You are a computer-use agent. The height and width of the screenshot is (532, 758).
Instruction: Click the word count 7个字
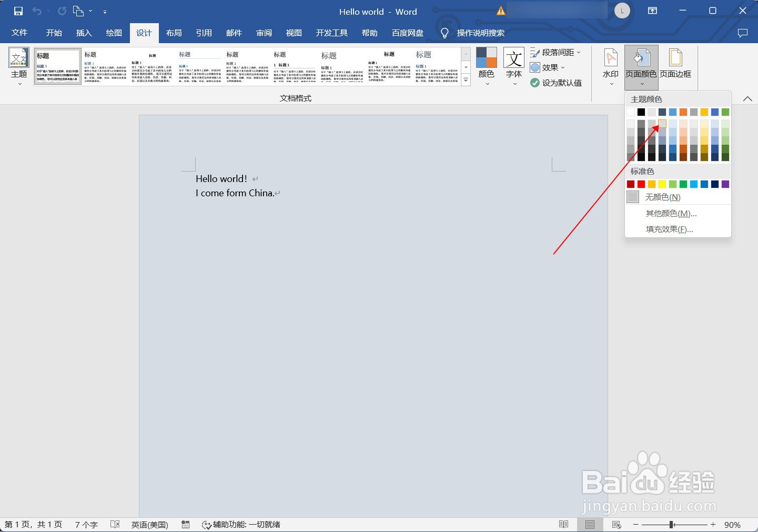[x=86, y=525]
